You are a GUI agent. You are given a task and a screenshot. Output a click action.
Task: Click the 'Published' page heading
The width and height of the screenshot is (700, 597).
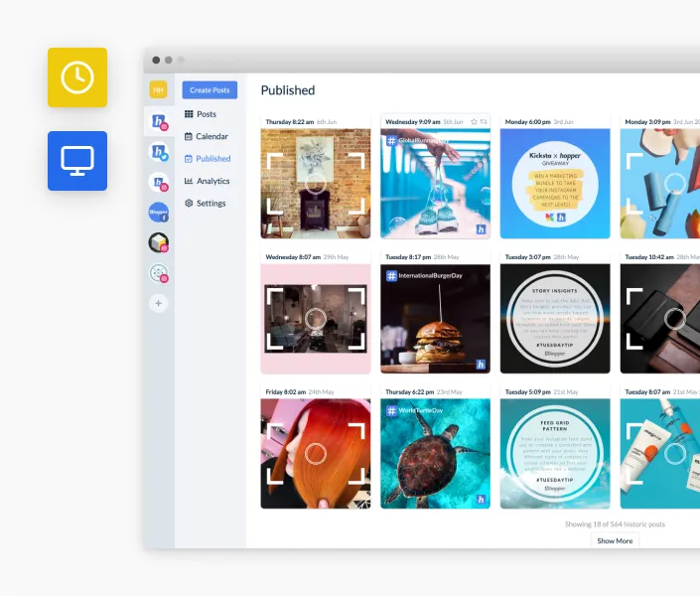[x=288, y=90]
